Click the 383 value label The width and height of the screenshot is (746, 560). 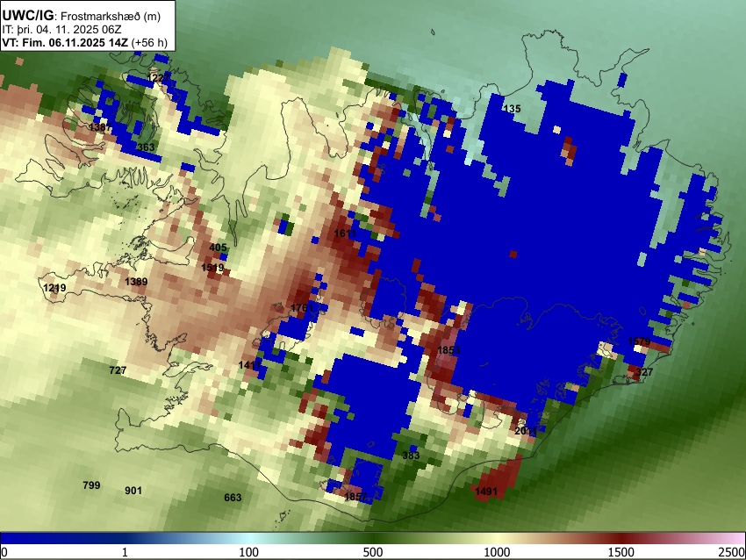(x=411, y=456)
